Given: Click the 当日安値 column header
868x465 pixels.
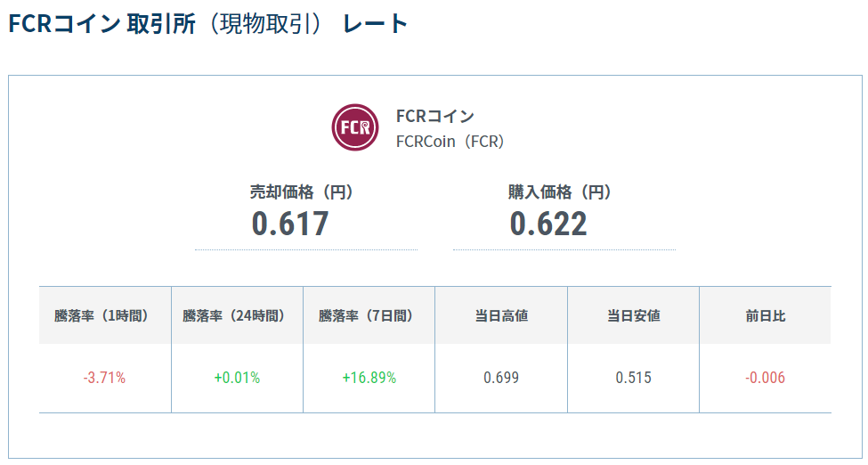Looking at the screenshot, I should point(633,315).
